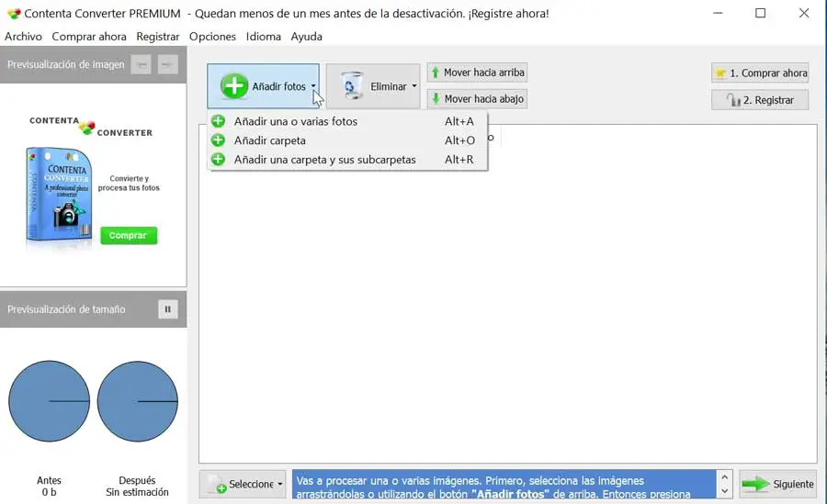The image size is (827, 504).
Task: Click the Alt+R shortcut text
Action: click(459, 159)
